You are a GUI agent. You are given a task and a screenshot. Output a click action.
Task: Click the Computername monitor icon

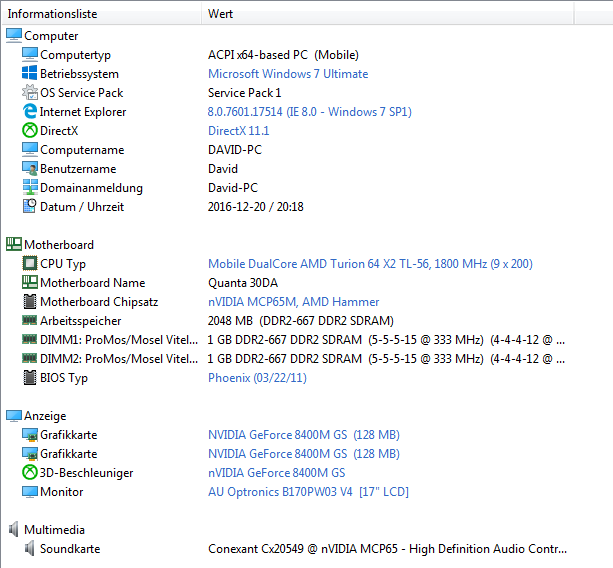coord(30,149)
